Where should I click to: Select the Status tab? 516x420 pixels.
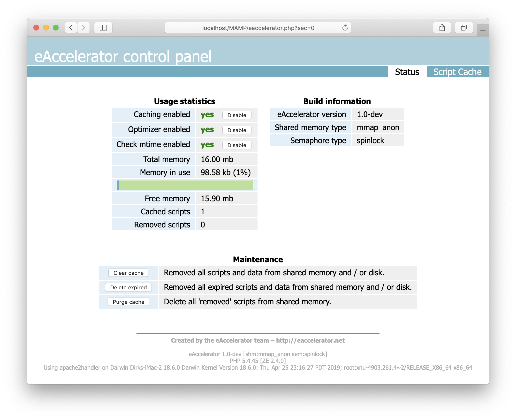(407, 72)
